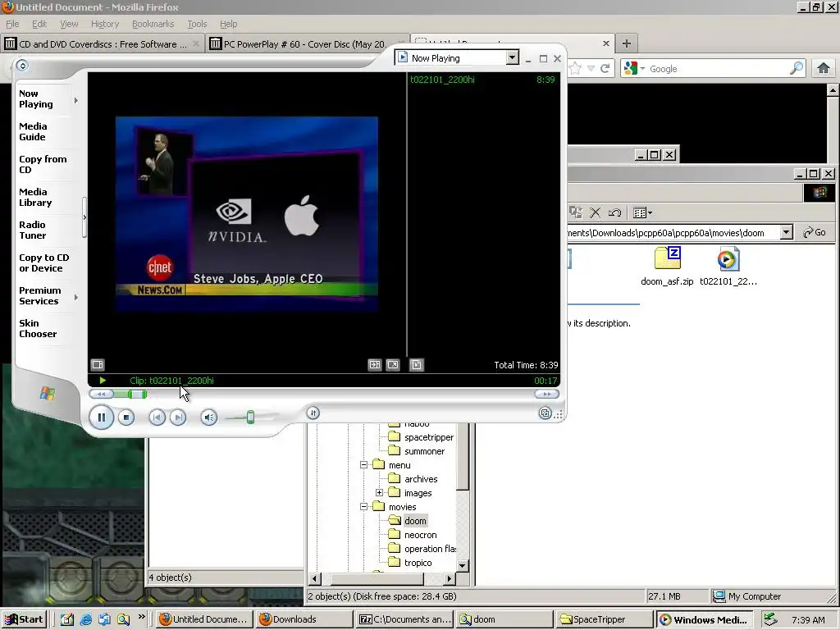The image size is (840, 630).
Task: Switch to SpaceTripper taskbar button
Action: [605, 619]
